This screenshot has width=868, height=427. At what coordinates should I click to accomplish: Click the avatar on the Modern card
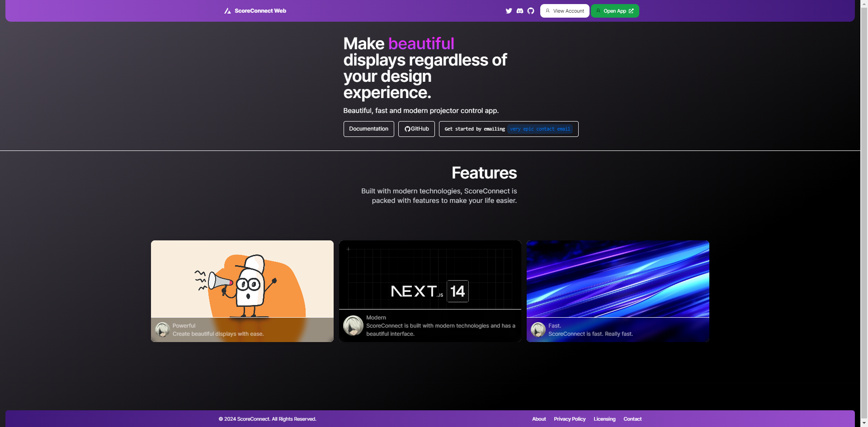pyautogui.click(x=353, y=325)
